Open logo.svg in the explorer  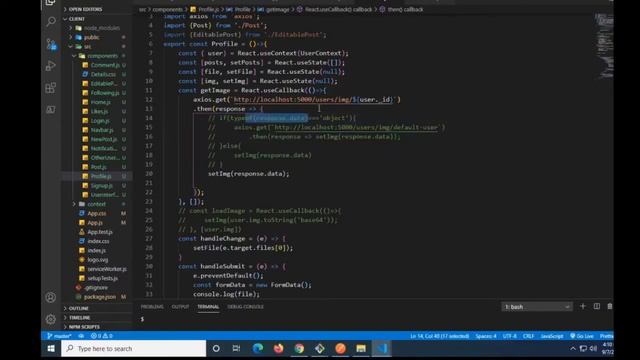point(98,260)
